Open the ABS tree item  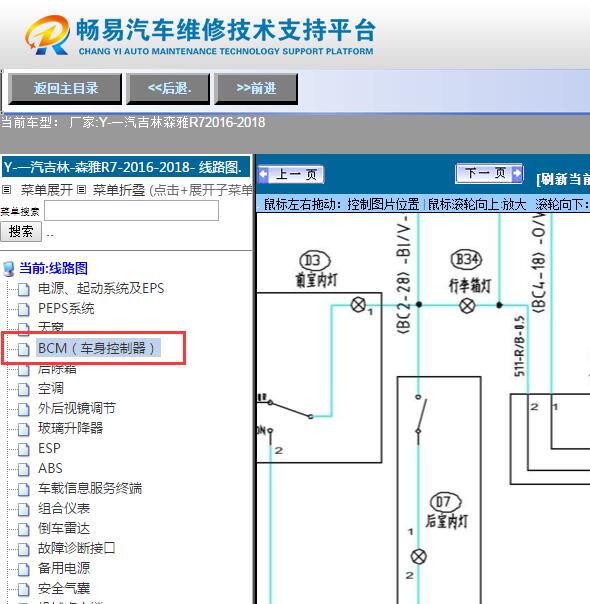[50, 468]
